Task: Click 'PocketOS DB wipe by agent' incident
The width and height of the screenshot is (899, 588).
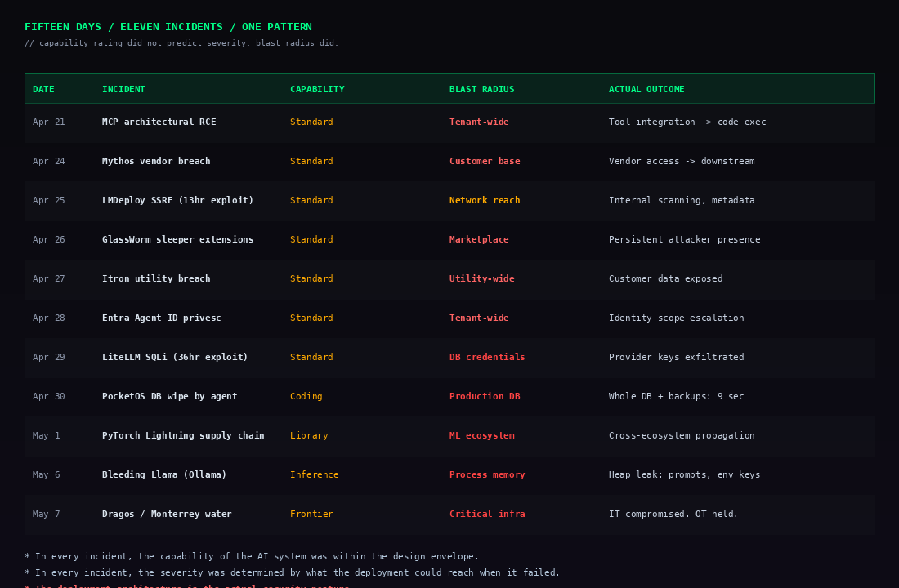Action: pyautogui.click(x=170, y=397)
